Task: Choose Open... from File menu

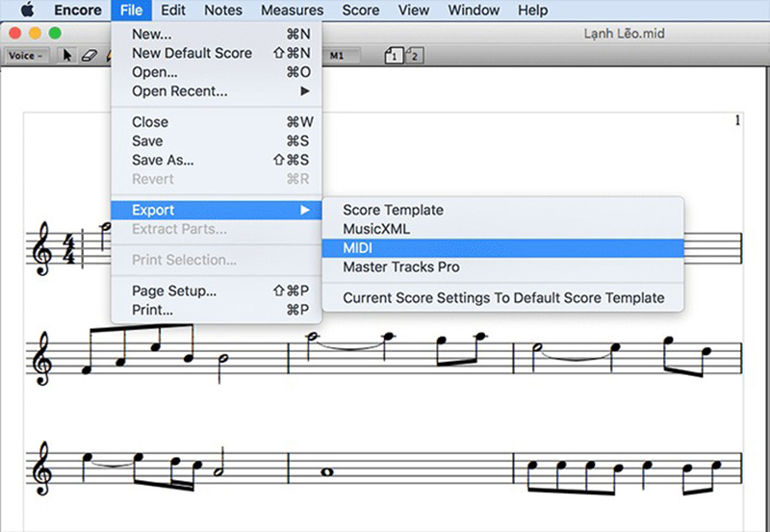Action: tap(217, 72)
